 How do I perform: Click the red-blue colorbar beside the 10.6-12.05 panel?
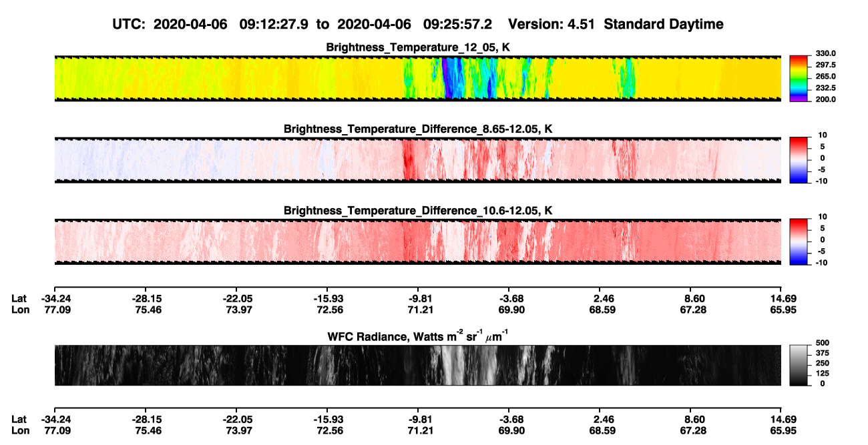click(x=798, y=242)
